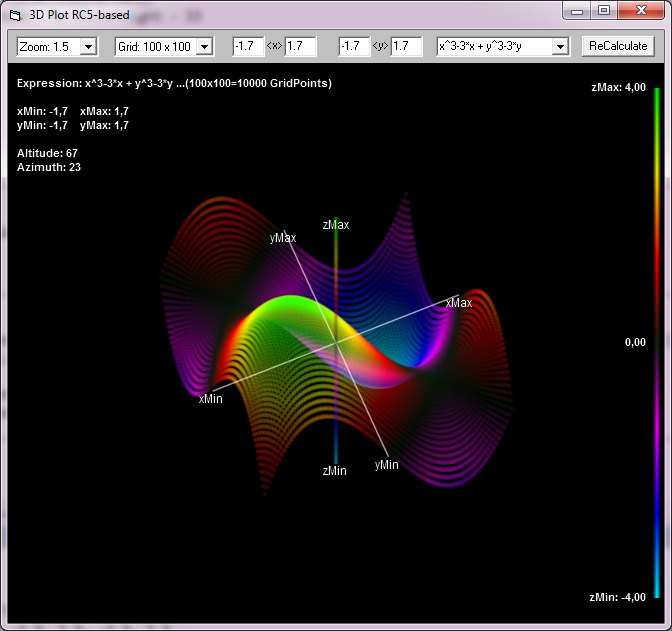Minimize the 3D Plot window
Image resolution: width=672 pixels, height=631 pixels.
(577, 10)
